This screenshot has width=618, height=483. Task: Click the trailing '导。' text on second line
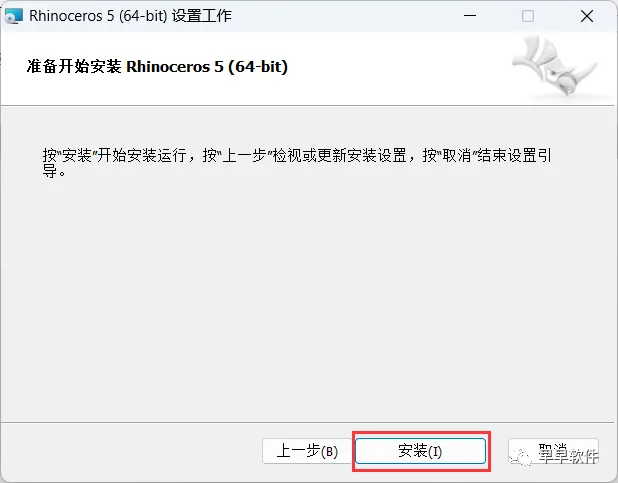pos(54,172)
